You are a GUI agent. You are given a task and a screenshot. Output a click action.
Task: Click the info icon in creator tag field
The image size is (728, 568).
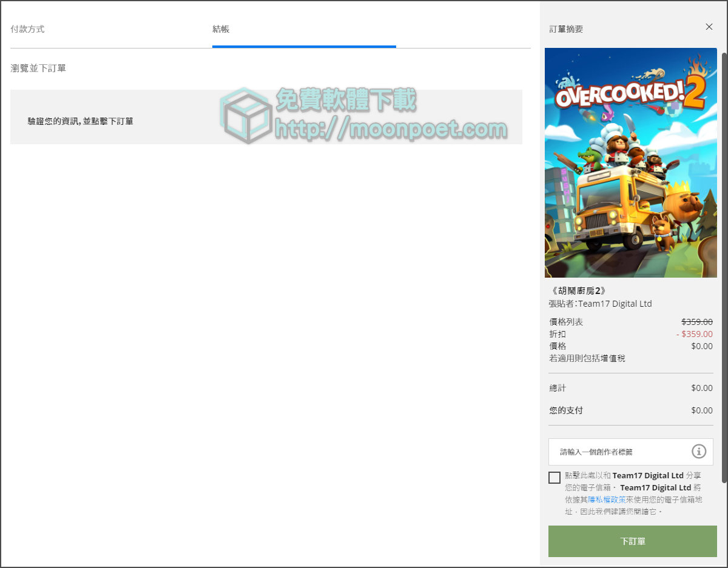pos(699,452)
